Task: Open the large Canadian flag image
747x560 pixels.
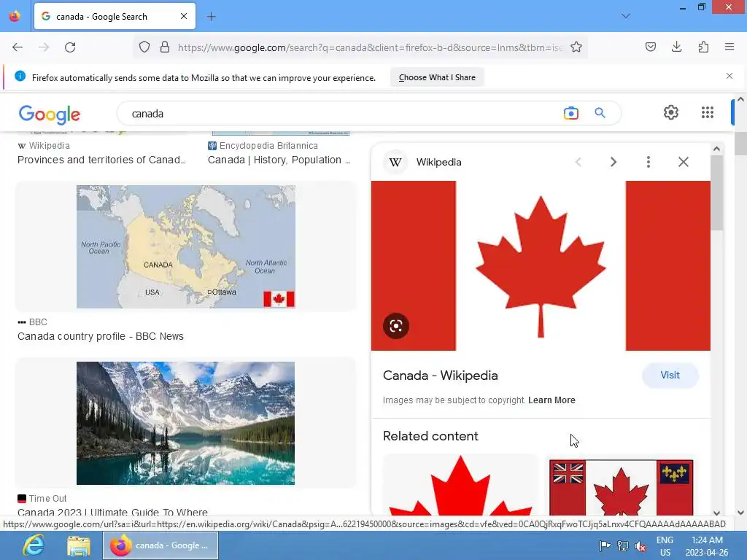Action: 541,265
